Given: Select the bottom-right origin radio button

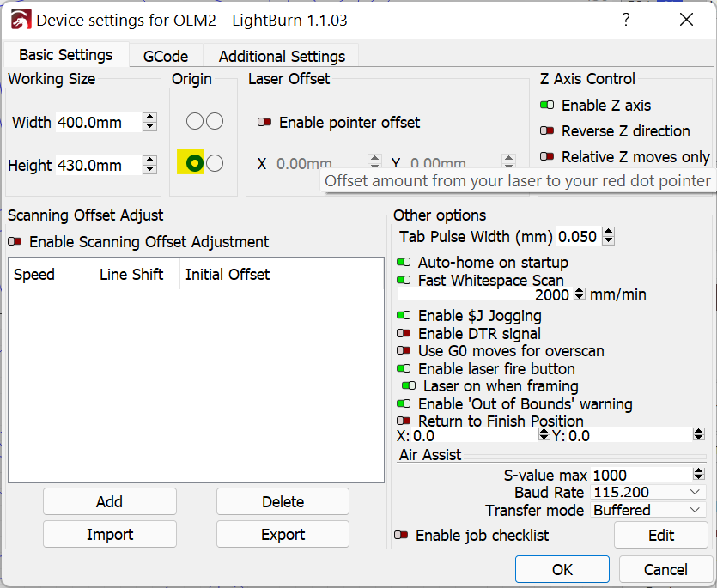Looking at the screenshot, I should pyautogui.click(x=215, y=163).
